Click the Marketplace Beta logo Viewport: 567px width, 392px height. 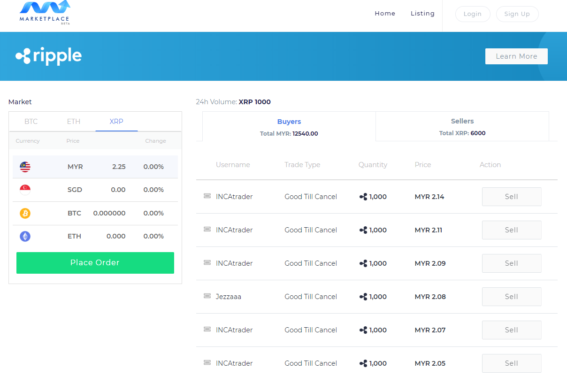[x=45, y=13]
